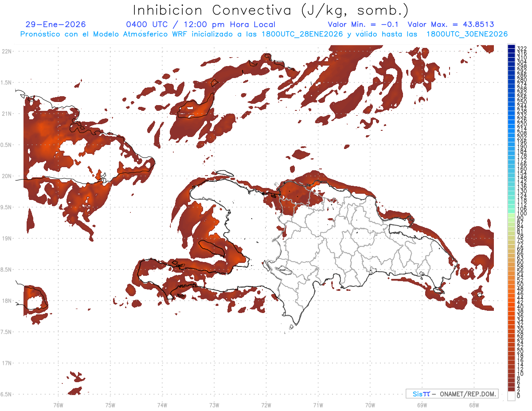Click the '19N' latitude label
The image size is (532, 411).
point(7,238)
